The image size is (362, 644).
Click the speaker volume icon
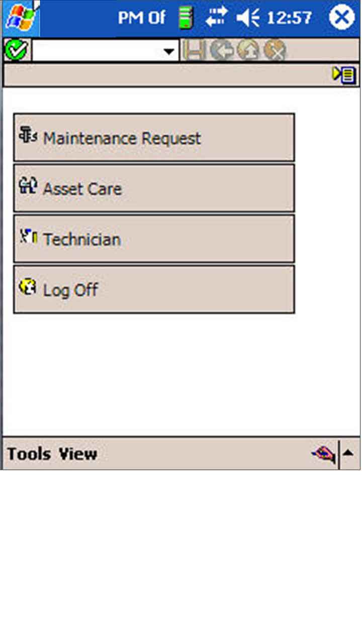point(248,18)
